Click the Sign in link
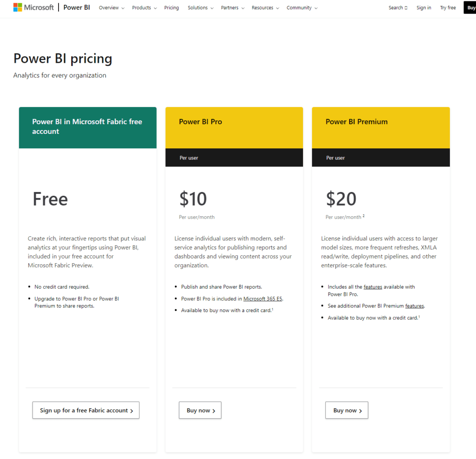The width and height of the screenshot is (476, 459). (x=423, y=8)
